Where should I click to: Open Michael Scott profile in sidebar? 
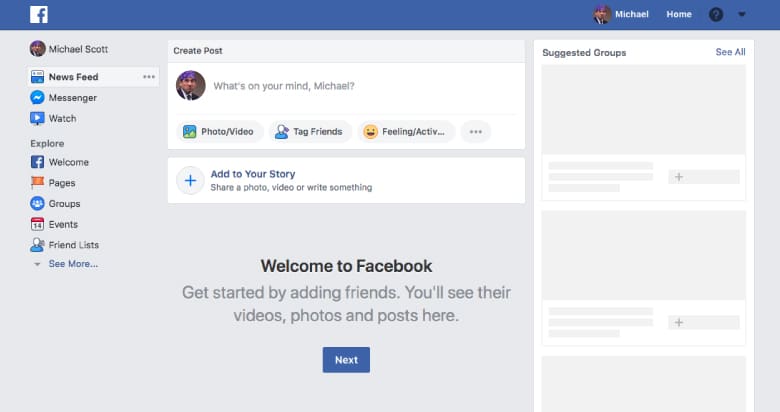click(x=78, y=49)
